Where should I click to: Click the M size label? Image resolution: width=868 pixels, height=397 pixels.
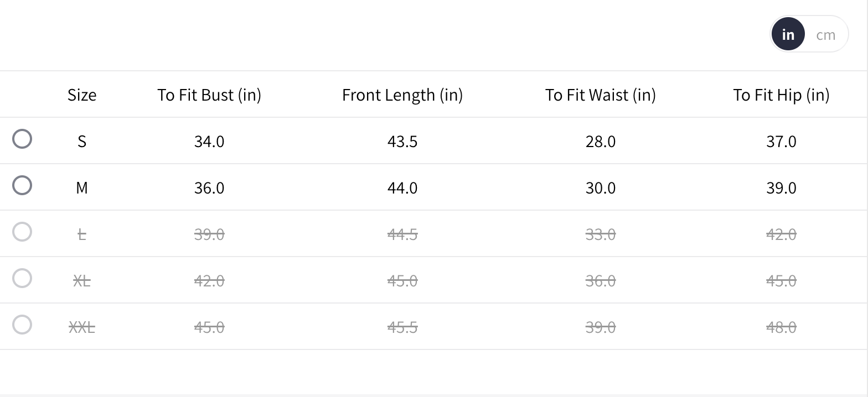pyautogui.click(x=82, y=188)
